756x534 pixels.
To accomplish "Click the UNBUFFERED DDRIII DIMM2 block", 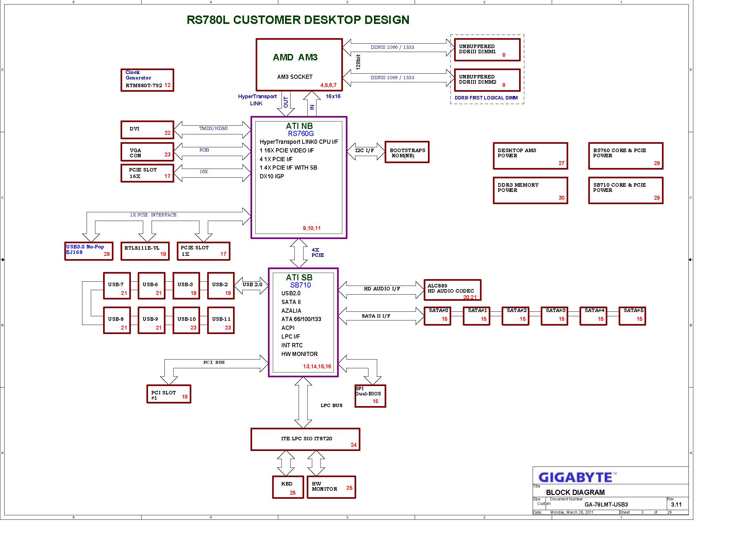I will [x=487, y=80].
